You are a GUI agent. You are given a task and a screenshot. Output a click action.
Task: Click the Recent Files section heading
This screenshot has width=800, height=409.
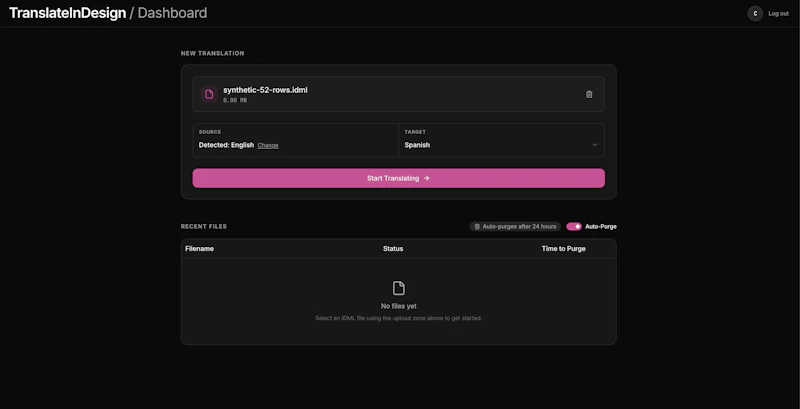pyautogui.click(x=204, y=226)
